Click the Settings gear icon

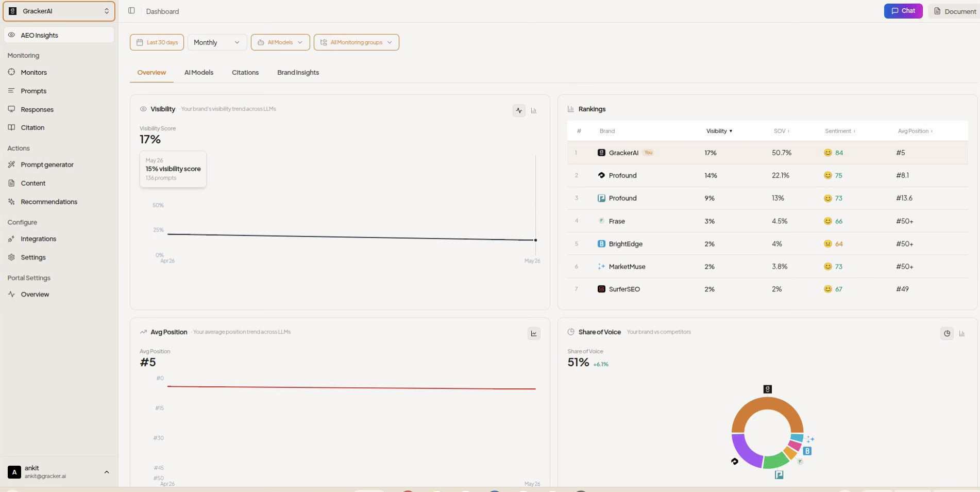tap(11, 257)
